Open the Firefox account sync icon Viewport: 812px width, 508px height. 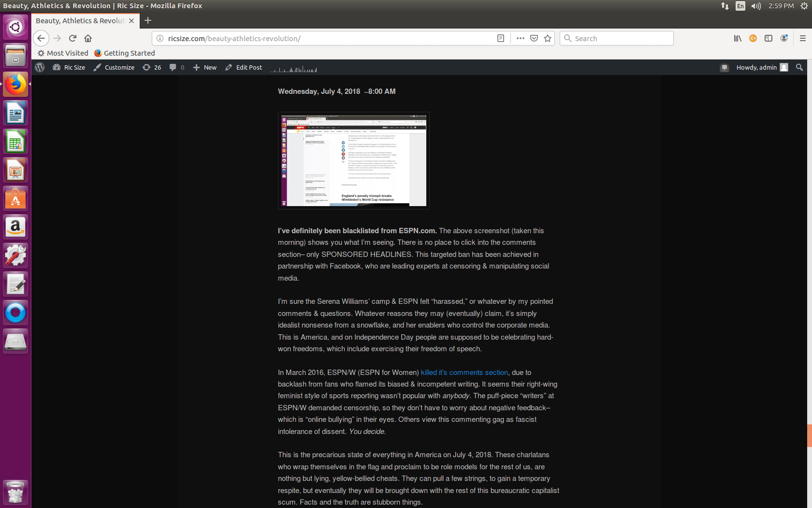coord(784,38)
